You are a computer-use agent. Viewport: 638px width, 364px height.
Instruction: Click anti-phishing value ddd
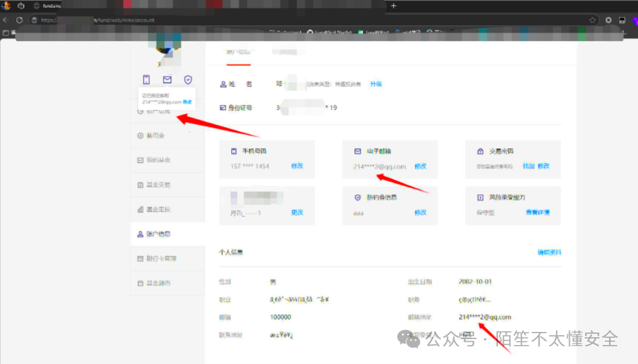click(x=358, y=213)
